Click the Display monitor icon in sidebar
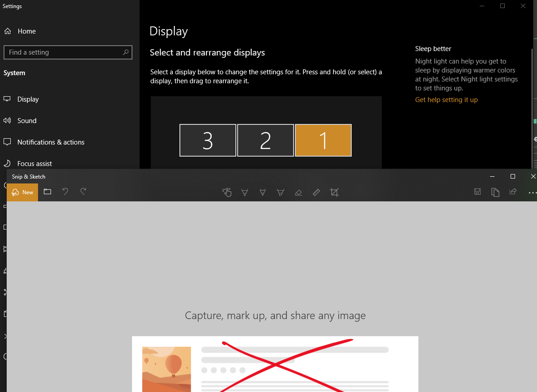The height and width of the screenshot is (392, 537). 7,99
